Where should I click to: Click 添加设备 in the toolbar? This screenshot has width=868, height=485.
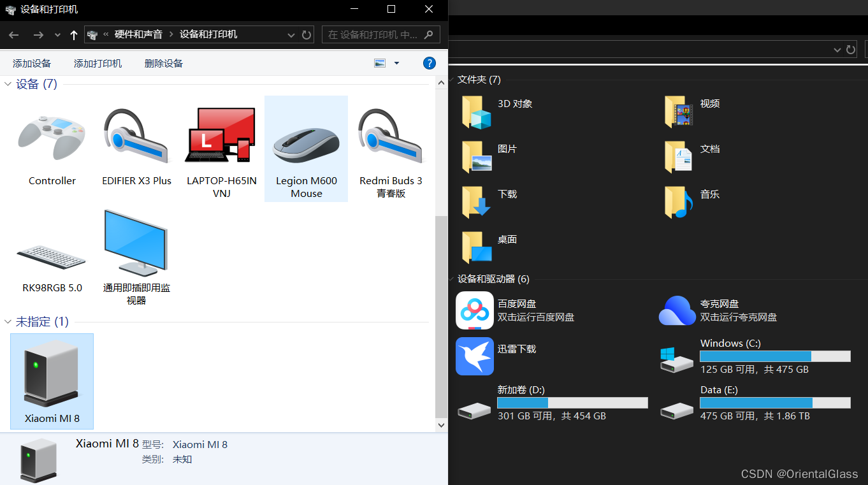point(32,63)
